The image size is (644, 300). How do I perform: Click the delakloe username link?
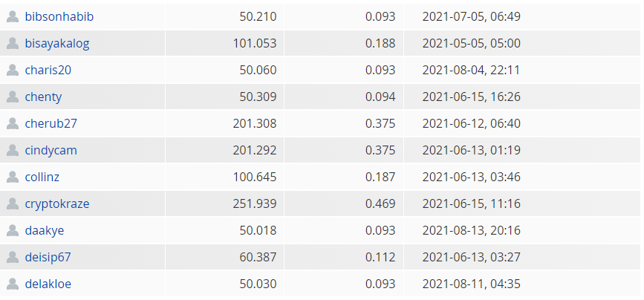[48, 284]
